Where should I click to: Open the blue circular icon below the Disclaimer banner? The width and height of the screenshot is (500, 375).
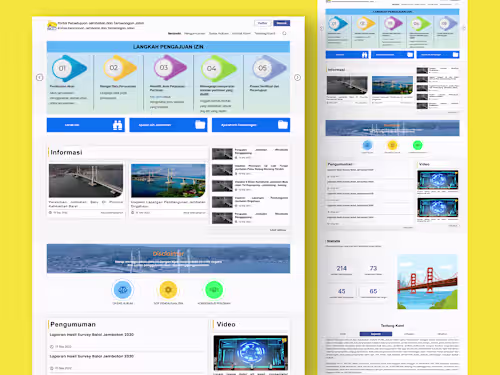[123, 290]
